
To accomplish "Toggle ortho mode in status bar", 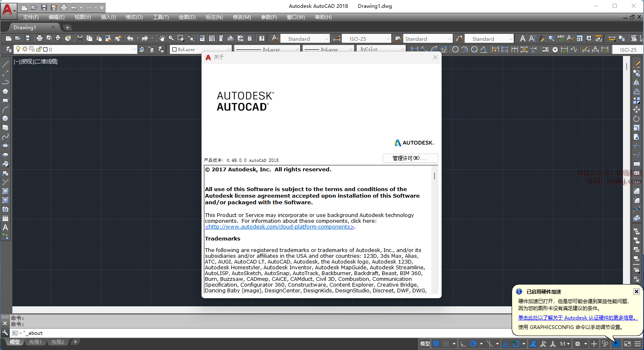I will point(463,344).
